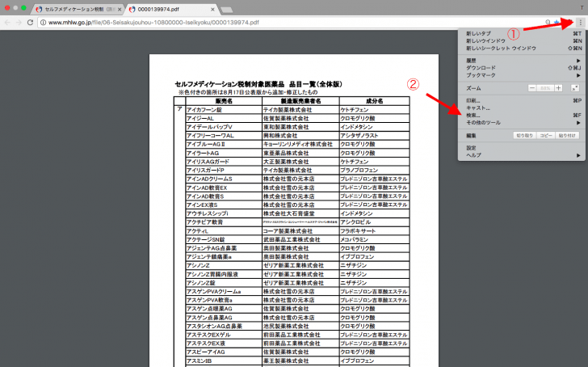Click the アインEX液S cell

pos(224,205)
